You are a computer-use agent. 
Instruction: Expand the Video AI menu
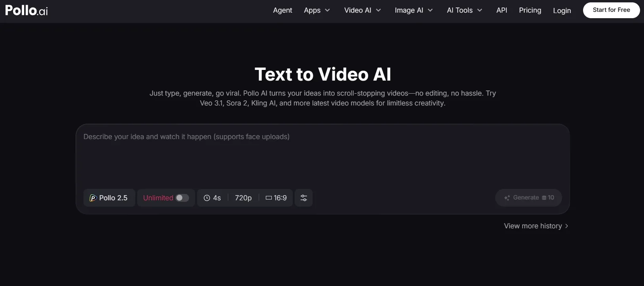[x=362, y=10]
